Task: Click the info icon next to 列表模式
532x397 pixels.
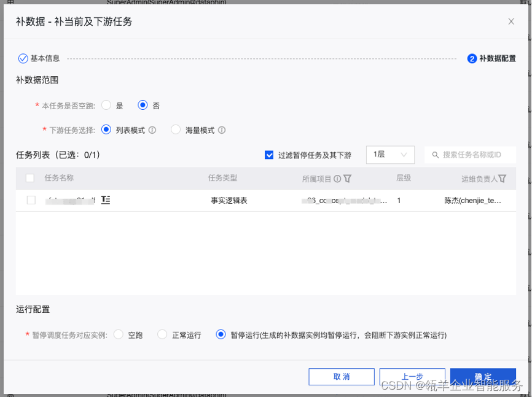Action: pyautogui.click(x=152, y=130)
